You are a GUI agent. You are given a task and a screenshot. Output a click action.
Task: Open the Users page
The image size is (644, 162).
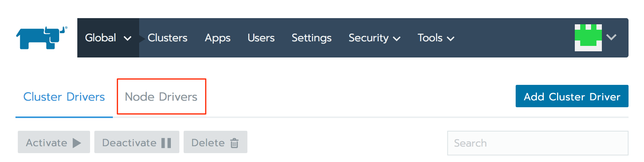(x=261, y=38)
